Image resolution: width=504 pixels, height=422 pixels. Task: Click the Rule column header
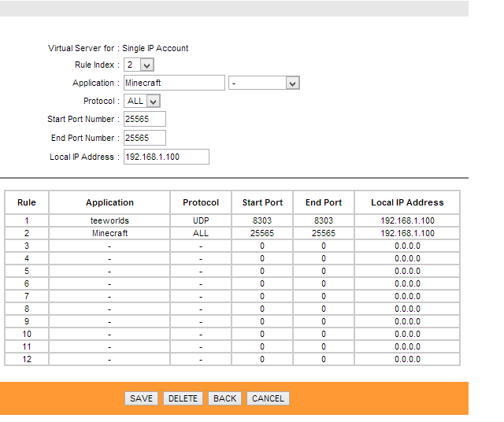click(x=27, y=202)
